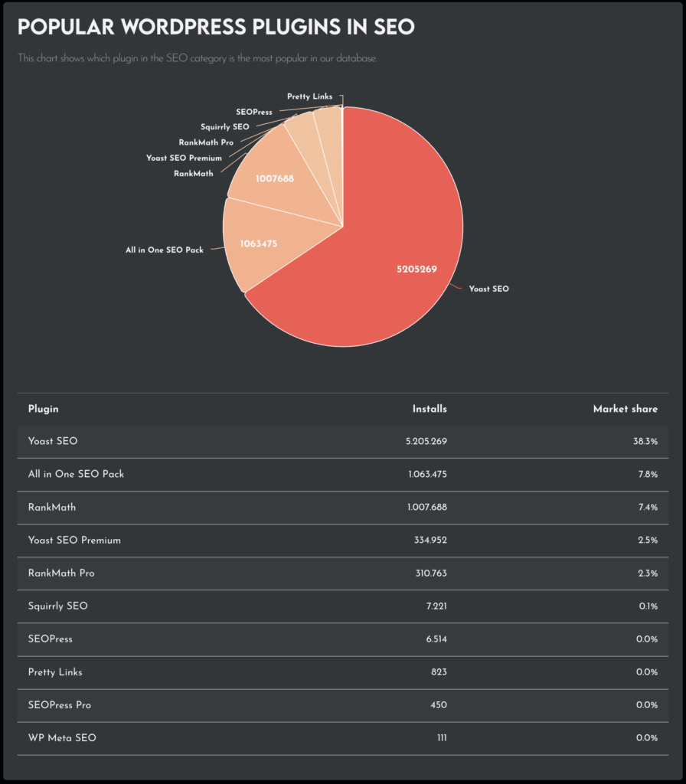This screenshot has height=784, width=686.
Task: Click the Squirrly SEO table entry
Action: point(58,606)
